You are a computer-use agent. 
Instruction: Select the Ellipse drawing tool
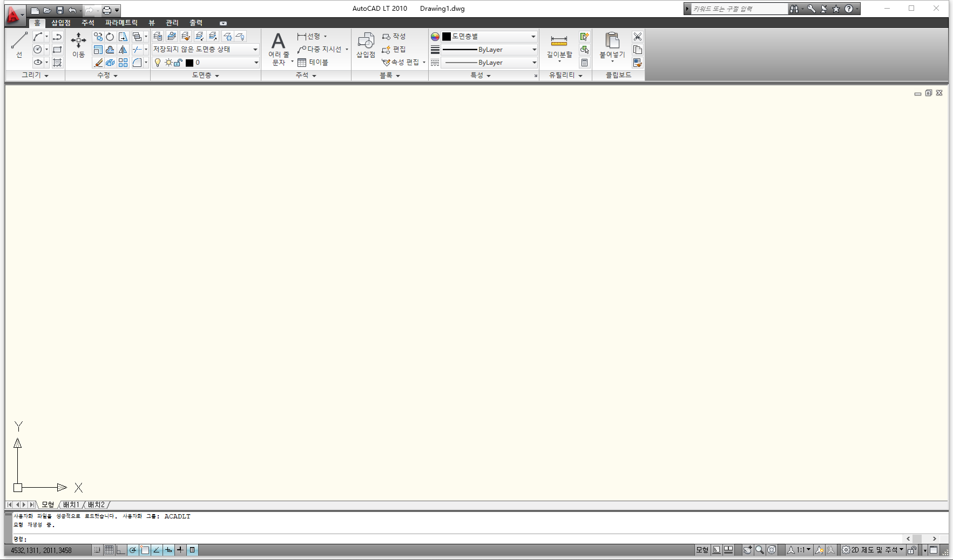(38, 63)
